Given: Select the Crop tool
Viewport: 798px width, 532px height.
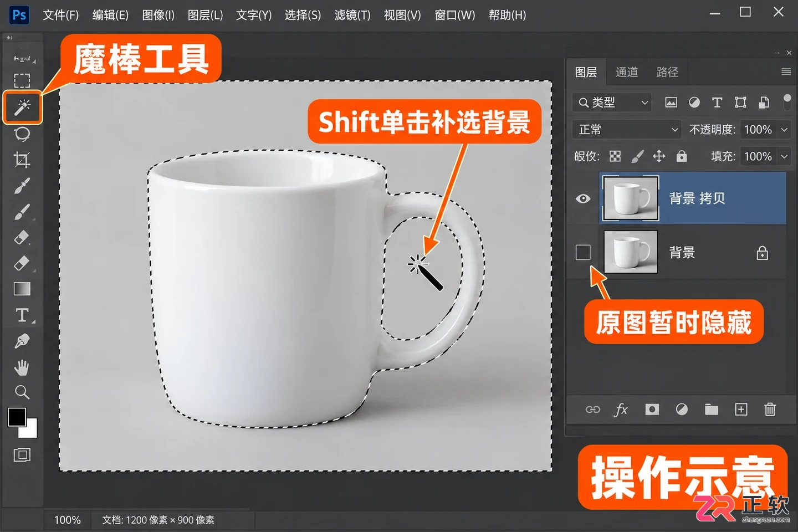Looking at the screenshot, I should tap(22, 160).
